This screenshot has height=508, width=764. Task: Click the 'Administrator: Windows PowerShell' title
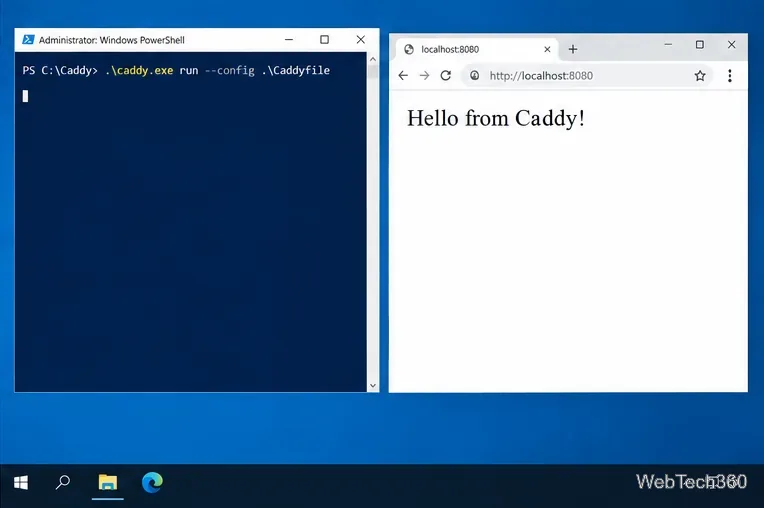point(112,40)
